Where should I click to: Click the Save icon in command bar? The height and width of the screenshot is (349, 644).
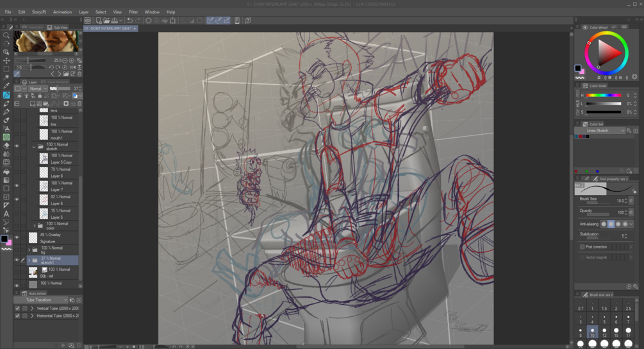[x=115, y=20]
